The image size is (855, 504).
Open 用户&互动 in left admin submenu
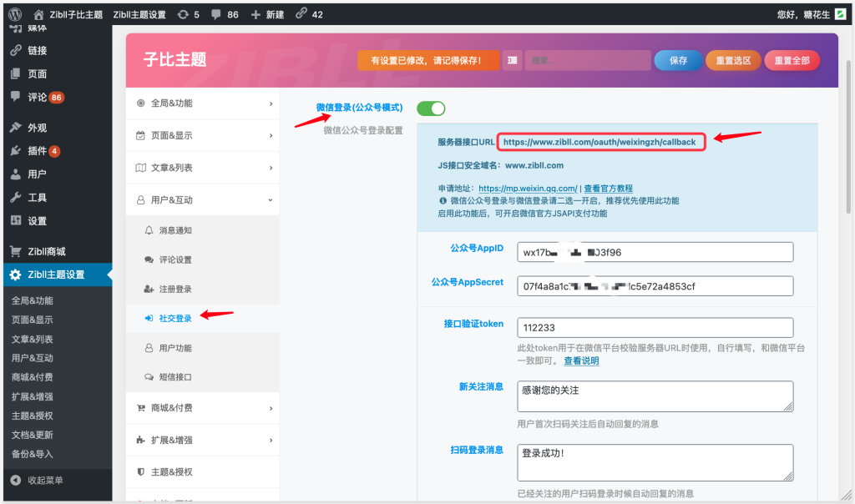33,358
